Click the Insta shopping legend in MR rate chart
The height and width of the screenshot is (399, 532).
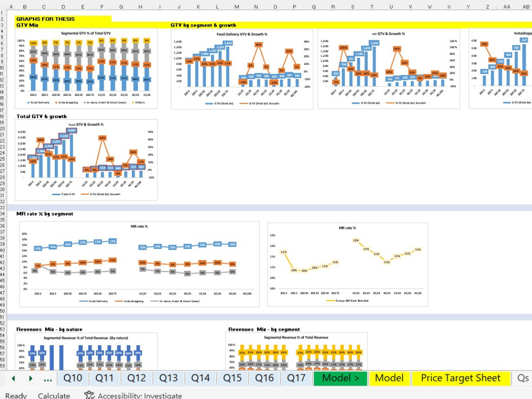click(129, 301)
